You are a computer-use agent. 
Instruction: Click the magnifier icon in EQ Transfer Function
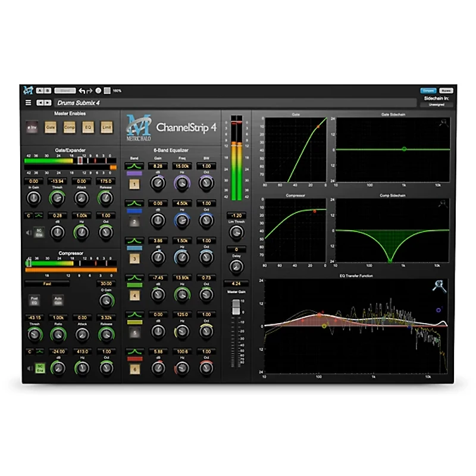[x=439, y=287]
